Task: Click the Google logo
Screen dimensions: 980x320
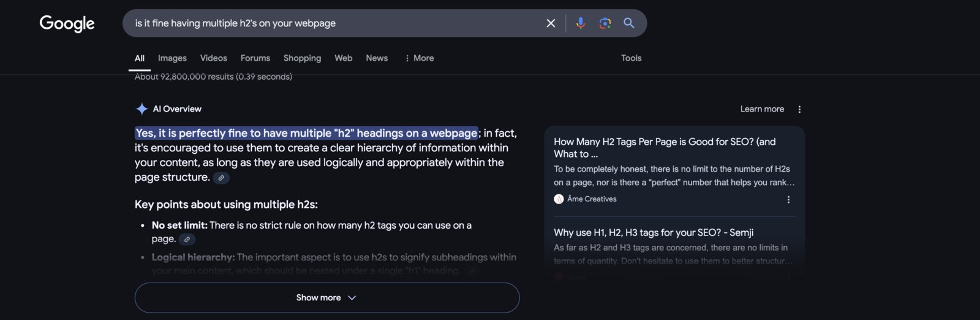Action: tap(67, 23)
